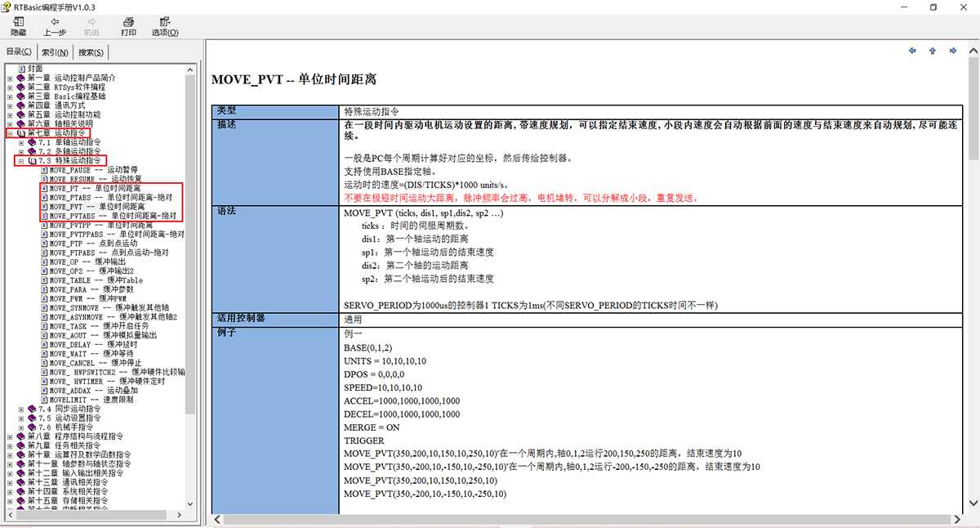Click the book icon for 第八章 程序结构与流程指令
980x528 pixels.
click(21, 436)
